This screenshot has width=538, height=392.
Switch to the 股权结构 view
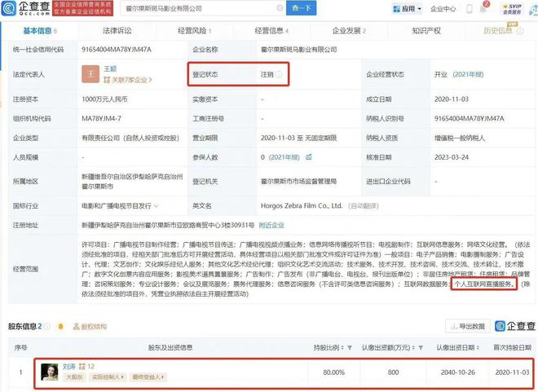(x=88, y=326)
